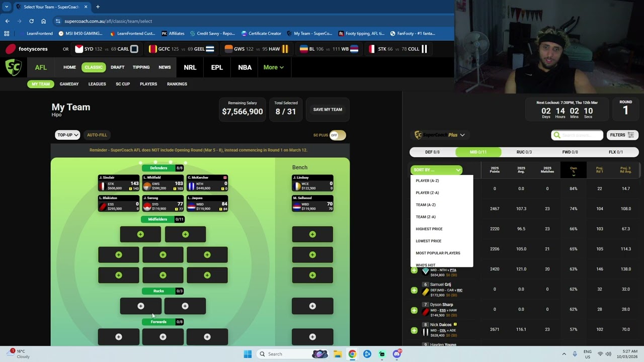Toggle the SC Plus switch on

pos(337,135)
